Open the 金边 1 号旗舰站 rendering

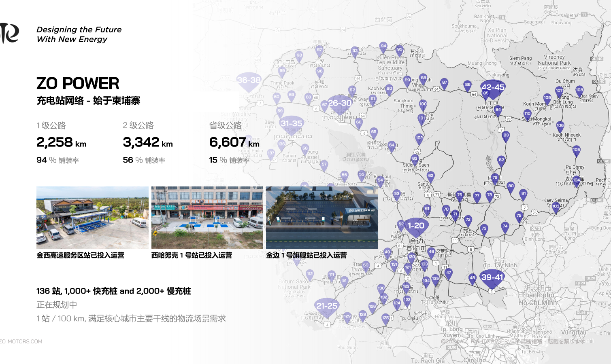click(322, 218)
